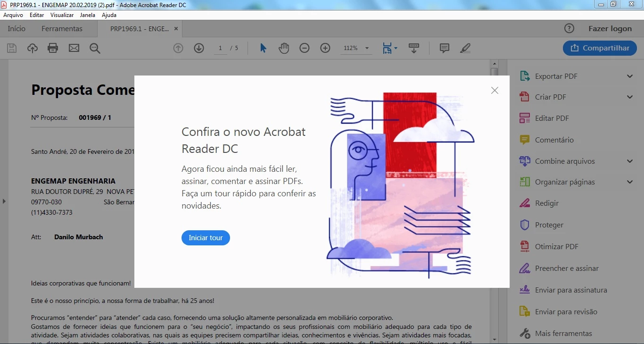Select the highlighter pen tool
644x344 pixels.
pyautogui.click(x=465, y=48)
